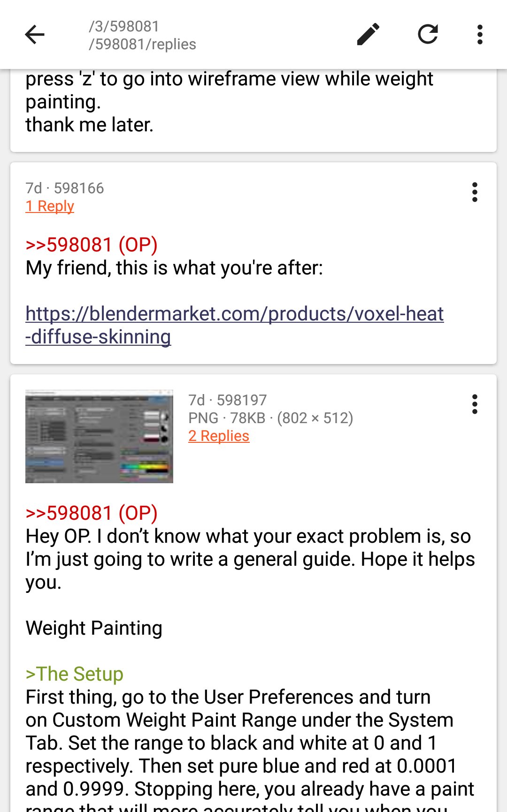The image size is (507, 812).
Task: Tap the wireframe view tip post
Action: (x=253, y=111)
